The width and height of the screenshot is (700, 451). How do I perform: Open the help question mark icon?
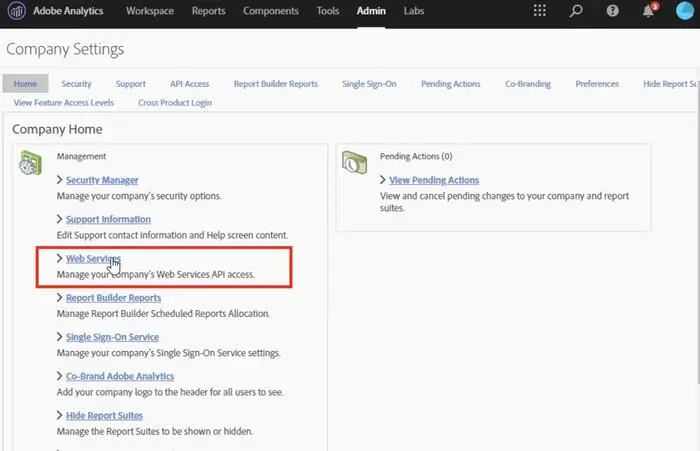coord(612,10)
